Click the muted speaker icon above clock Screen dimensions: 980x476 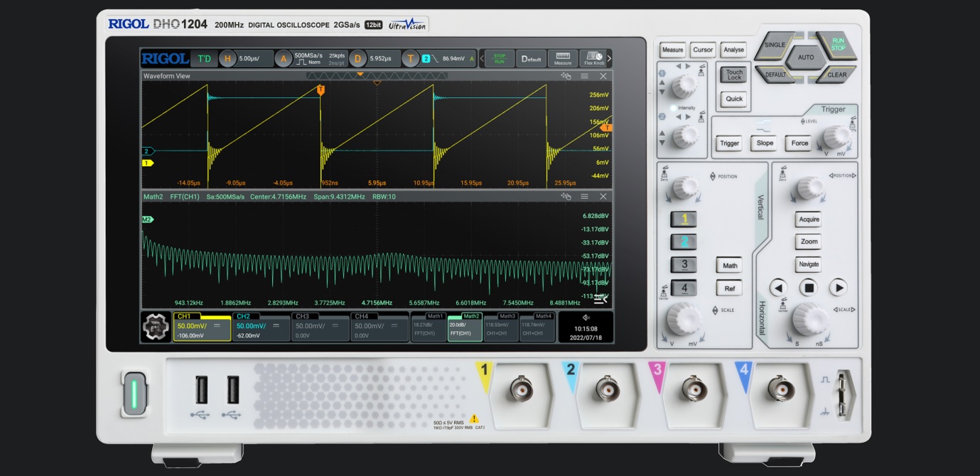(x=586, y=318)
